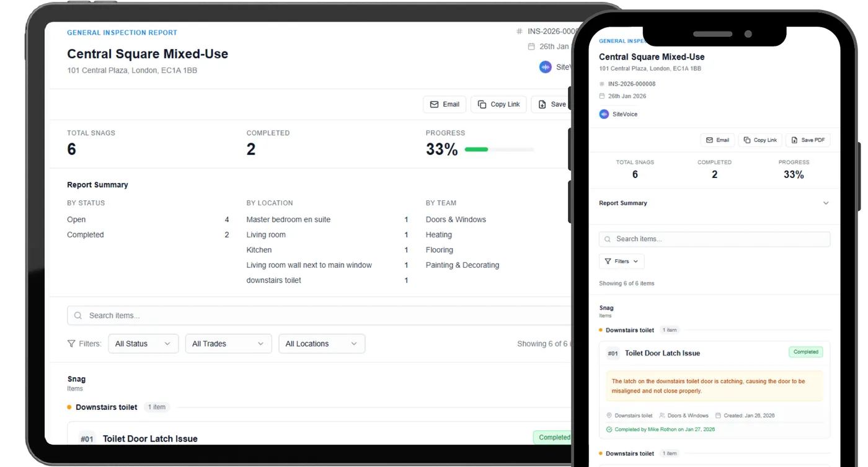Click Master bedroom en suite location row
This screenshot has height=467, width=868.
[327, 220]
